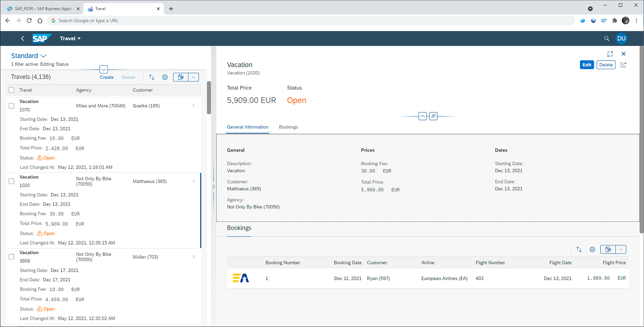644x327 pixels.
Task: Switch to the Bookings tab
Action: pos(288,127)
